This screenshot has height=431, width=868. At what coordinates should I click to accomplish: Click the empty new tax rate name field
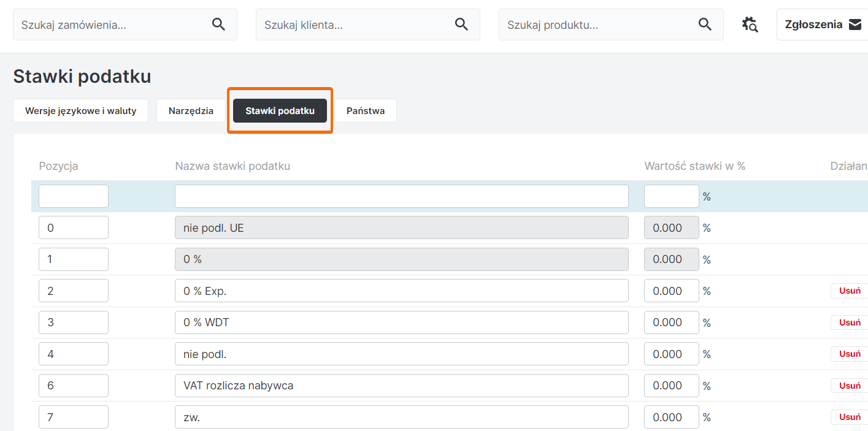[x=401, y=196]
